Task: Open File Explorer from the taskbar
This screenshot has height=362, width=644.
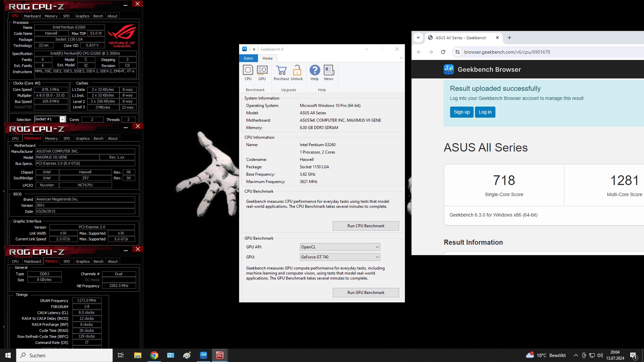Action: 138,355
